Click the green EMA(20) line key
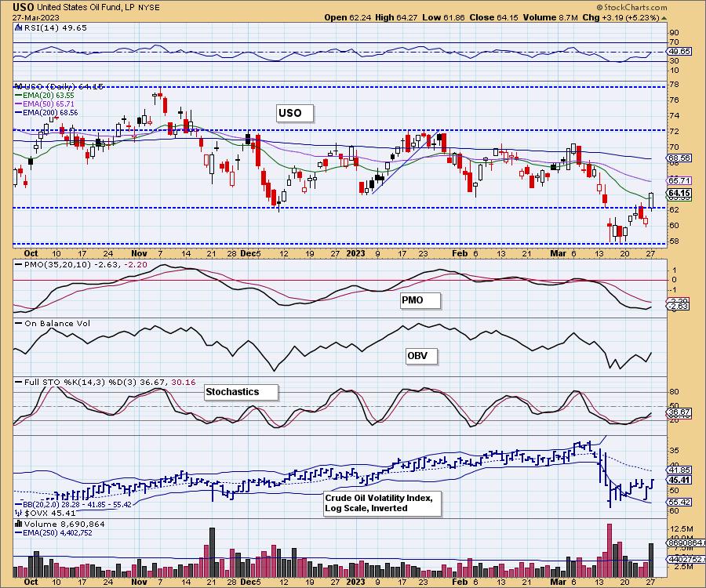The width and height of the screenshot is (706, 588). click(x=19, y=96)
